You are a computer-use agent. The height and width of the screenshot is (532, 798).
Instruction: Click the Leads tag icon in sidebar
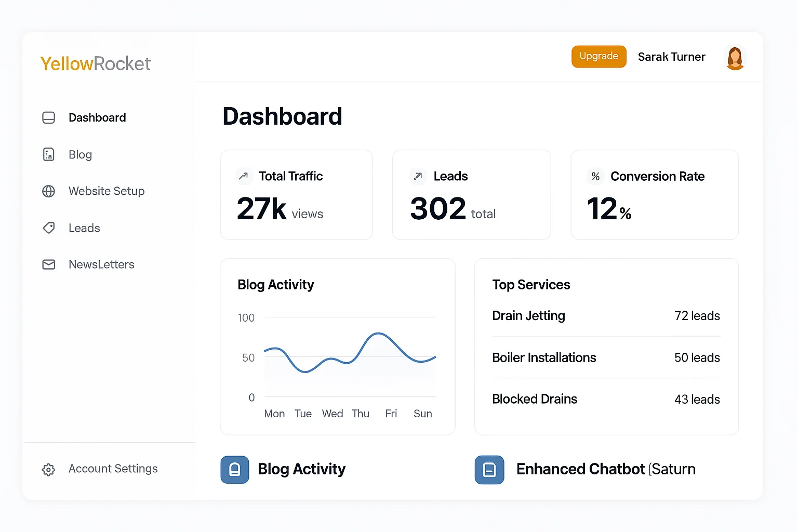pos(49,228)
